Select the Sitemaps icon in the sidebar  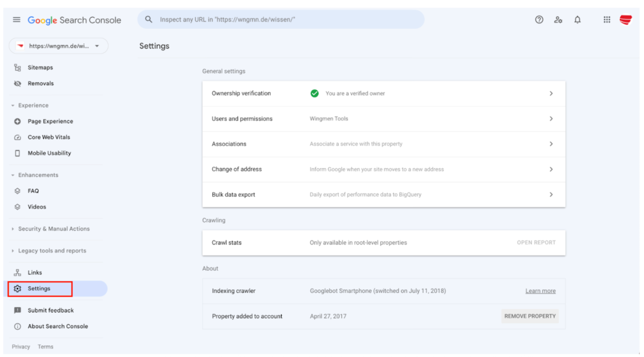17,67
